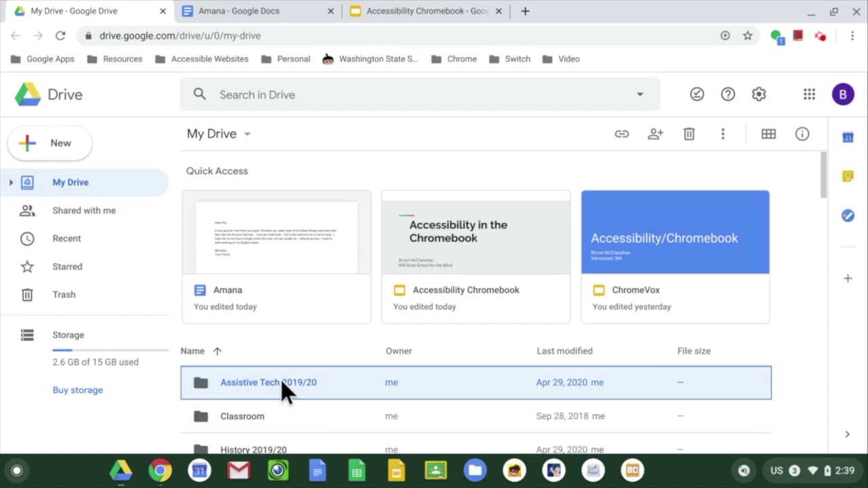Image resolution: width=868 pixels, height=488 pixels.
Task: Switch to grid layout view
Action: [768, 134]
